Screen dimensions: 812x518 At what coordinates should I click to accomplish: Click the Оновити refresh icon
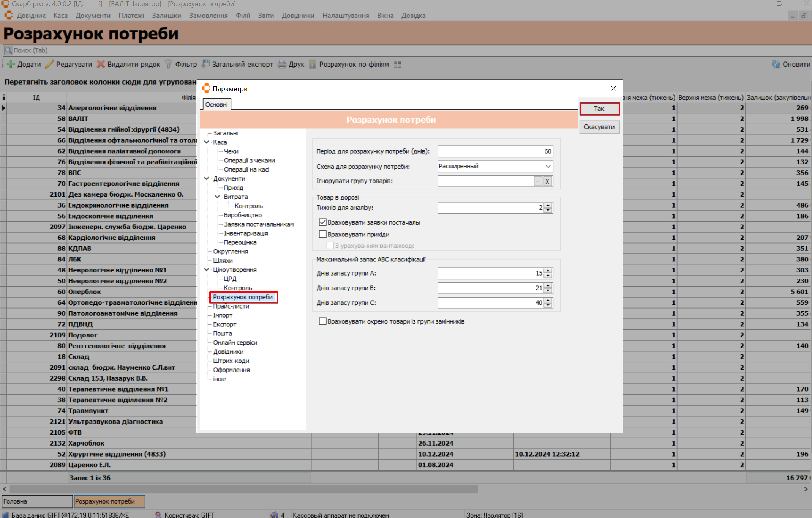(776, 64)
